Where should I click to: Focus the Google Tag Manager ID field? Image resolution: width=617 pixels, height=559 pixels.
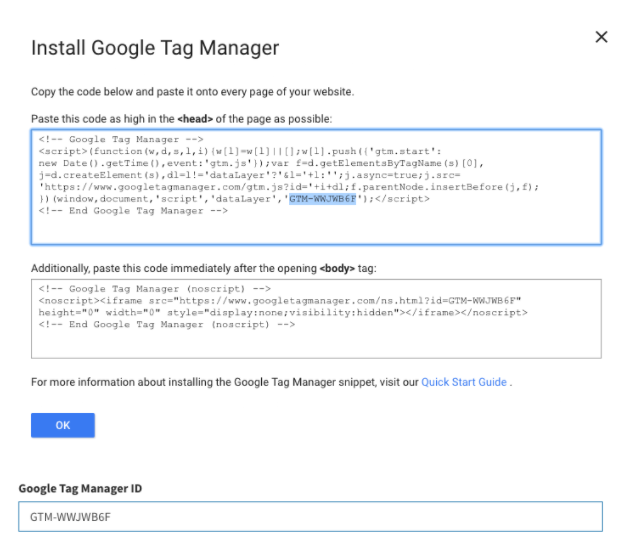point(310,516)
